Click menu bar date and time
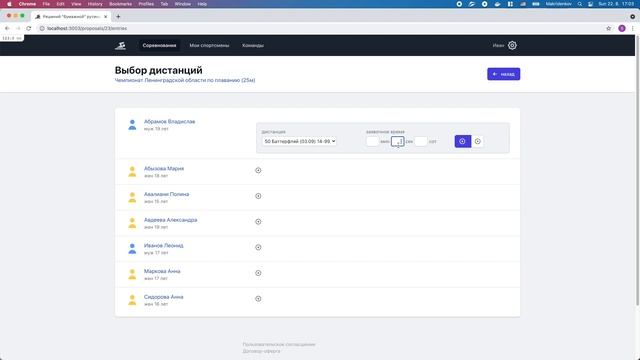This screenshot has height=360, width=640. pyautogui.click(x=616, y=4)
